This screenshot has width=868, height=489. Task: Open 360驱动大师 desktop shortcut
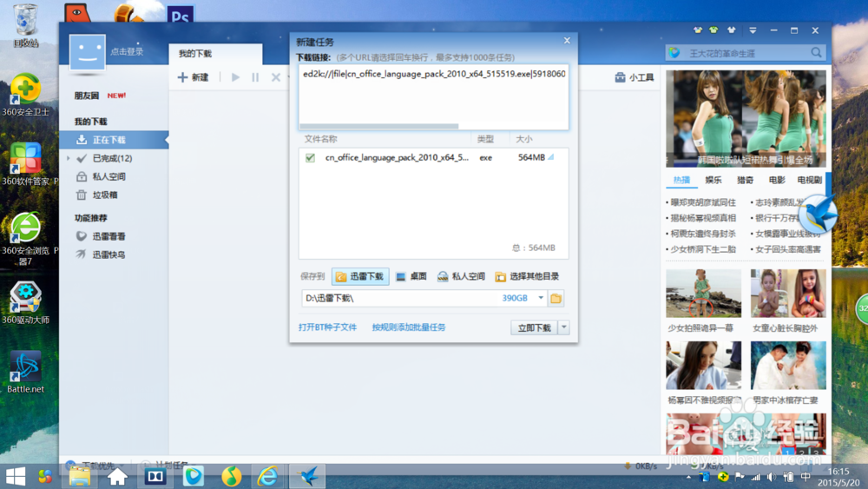point(25,303)
